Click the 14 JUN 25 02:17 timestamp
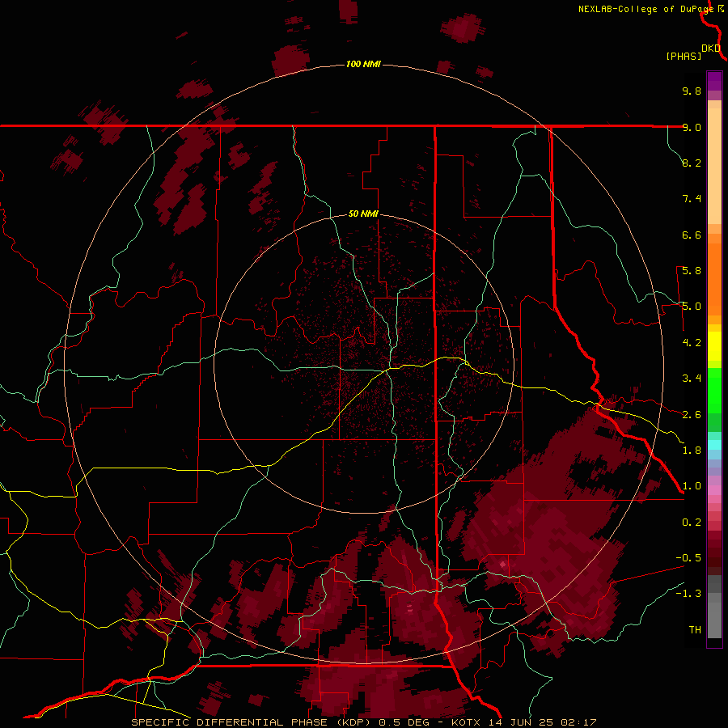This screenshot has height=728, width=728. point(542,722)
